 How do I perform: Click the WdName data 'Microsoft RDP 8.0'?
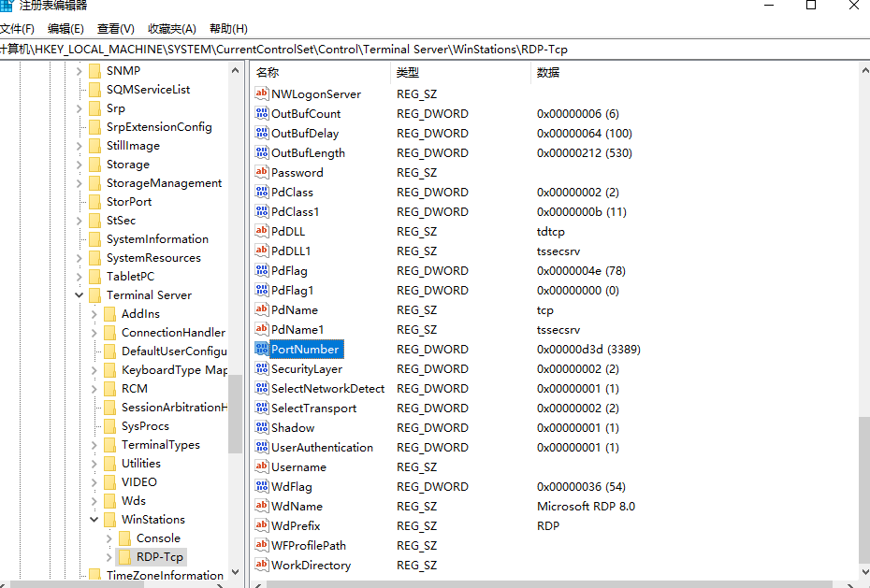(x=586, y=506)
